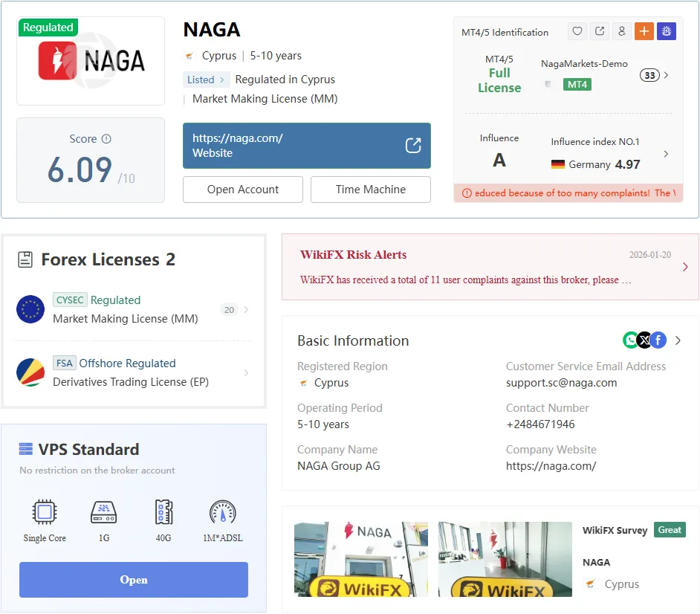Screen dimensions: 700x614
Task: Click the 1G memory icon
Action: point(103,511)
